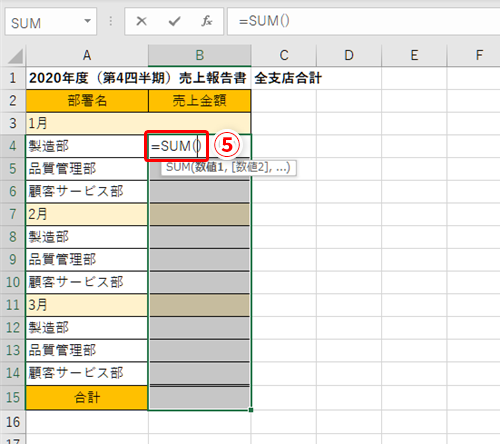The width and height of the screenshot is (500, 444).
Task: Click the 品質管理部 cell in row 5
Action: (x=87, y=169)
